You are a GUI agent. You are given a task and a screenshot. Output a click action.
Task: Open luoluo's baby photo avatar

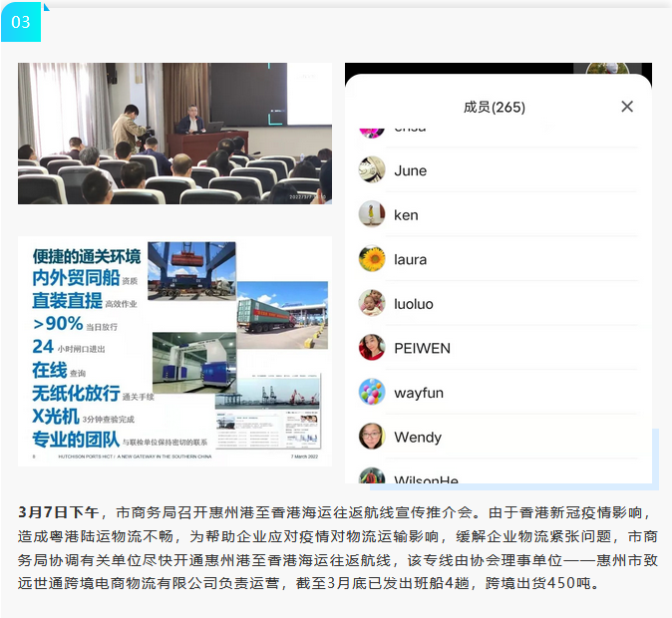tap(372, 303)
